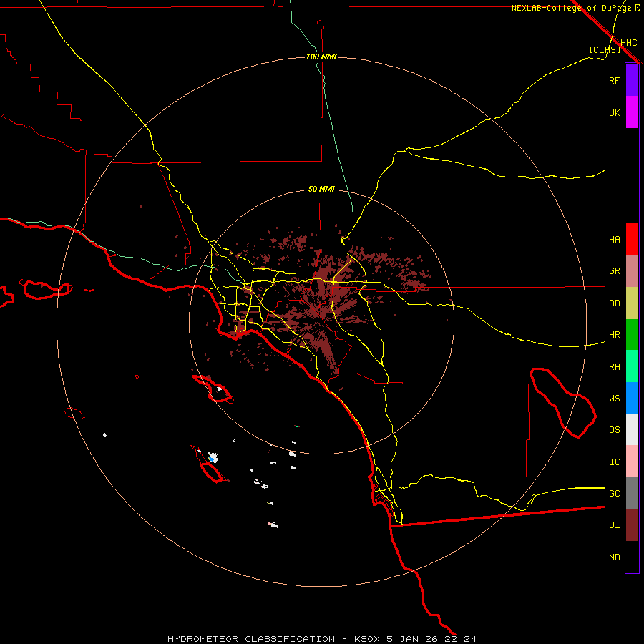Click the 22:24 timestamp
The image size is (644, 644).
pos(460,639)
